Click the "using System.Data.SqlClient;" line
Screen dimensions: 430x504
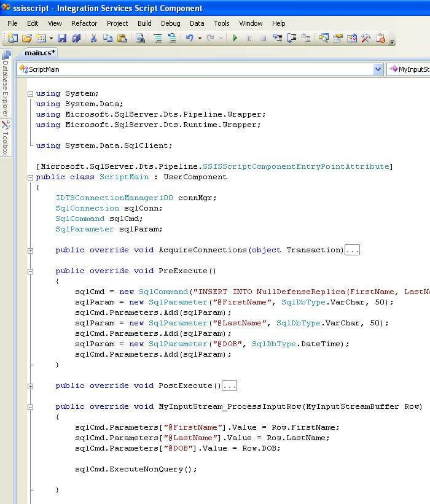tap(104, 145)
